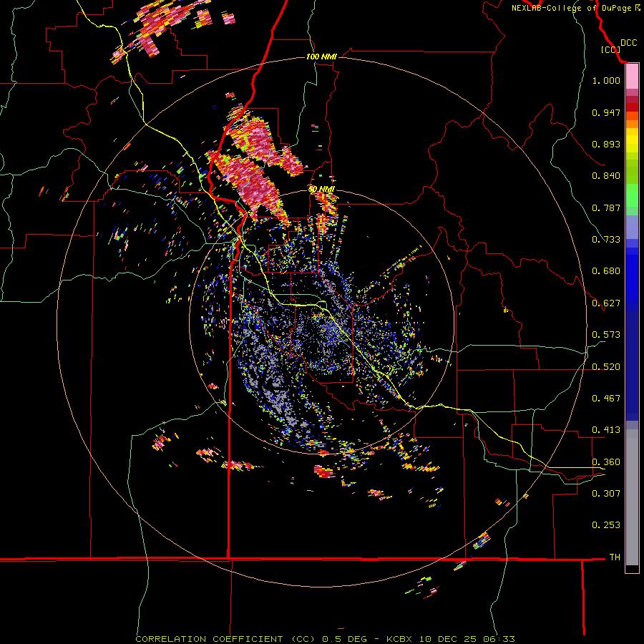Click the 06:33 timestamp in caption
Image resolution: width=644 pixels, height=644 pixels.
(498, 639)
